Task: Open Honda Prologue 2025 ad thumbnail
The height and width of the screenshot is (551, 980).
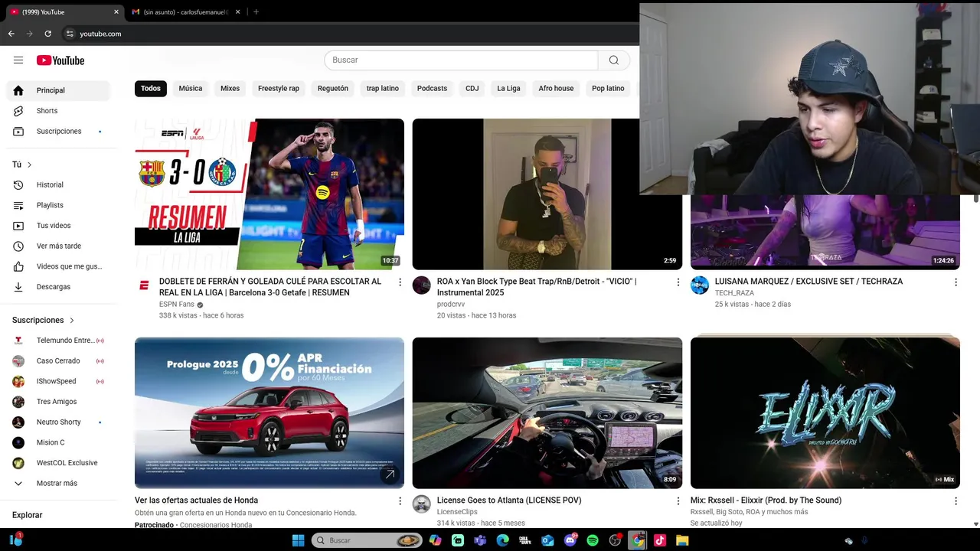Action: 269,413
